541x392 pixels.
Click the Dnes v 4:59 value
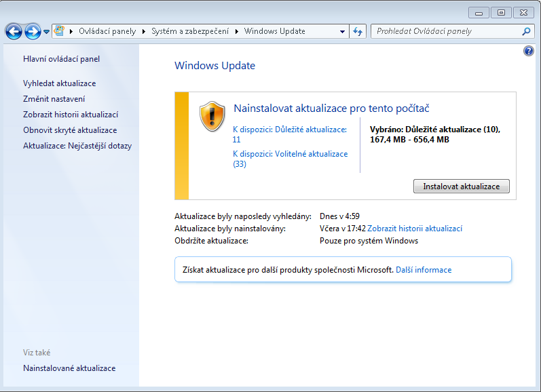point(339,216)
